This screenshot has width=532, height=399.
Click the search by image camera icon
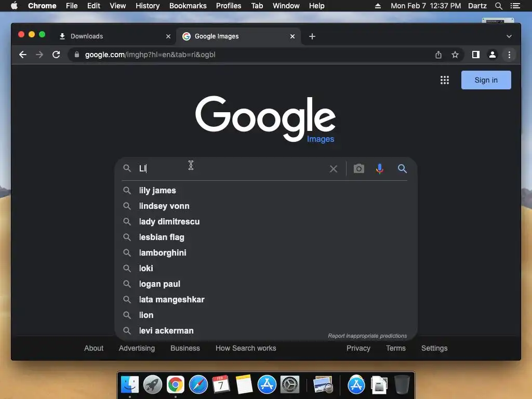pos(358,169)
